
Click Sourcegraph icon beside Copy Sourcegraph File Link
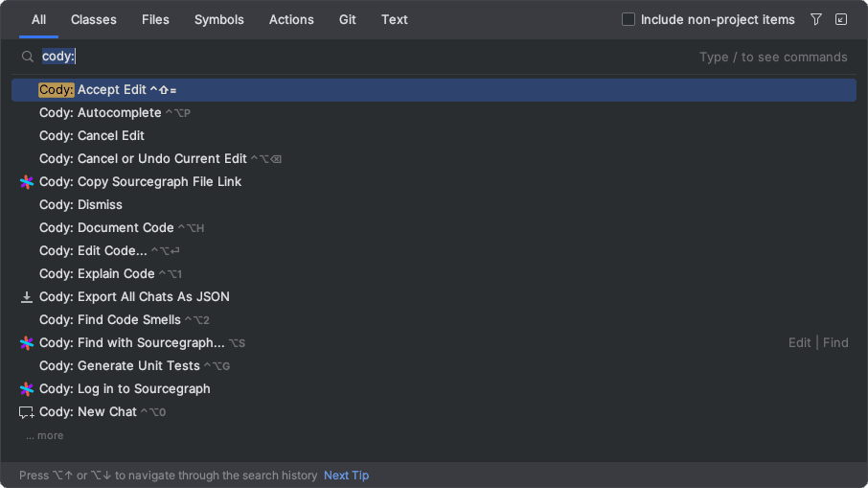27,182
